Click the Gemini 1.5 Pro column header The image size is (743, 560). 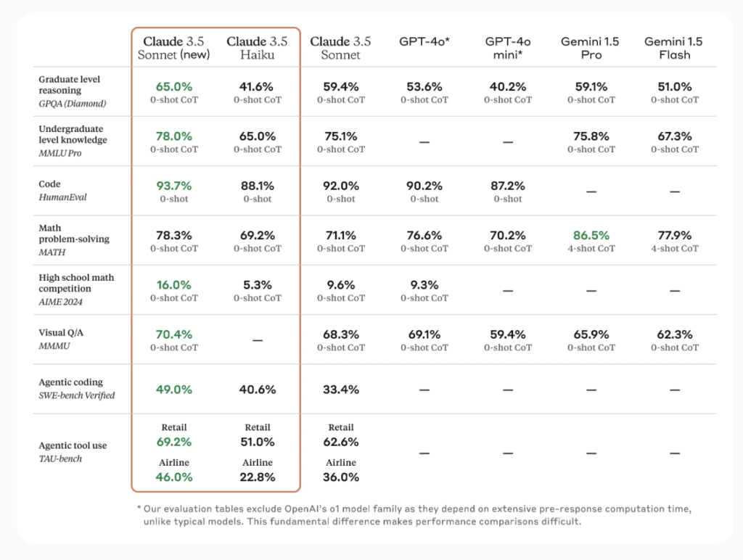point(591,48)
